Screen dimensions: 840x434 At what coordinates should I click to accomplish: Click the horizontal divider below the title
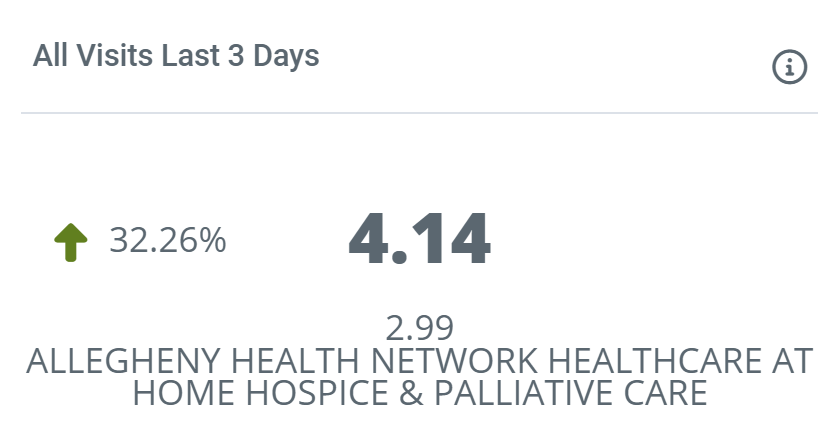click(x=419, y=113)
